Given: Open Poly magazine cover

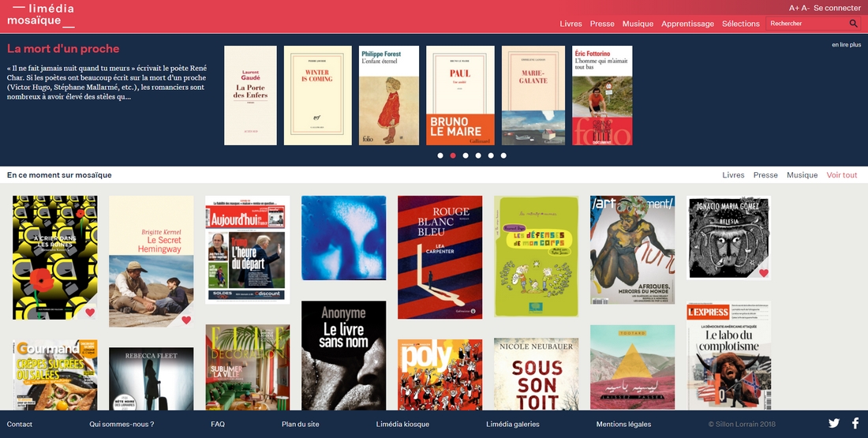Looking at the screenshot, I should coord(440,375).
